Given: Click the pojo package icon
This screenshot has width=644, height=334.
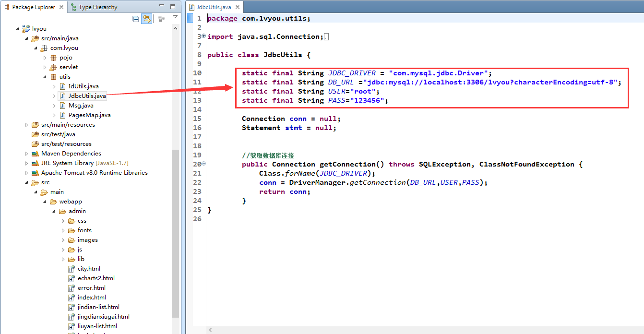Looking at the screenshot, I should tap(53, 58).
